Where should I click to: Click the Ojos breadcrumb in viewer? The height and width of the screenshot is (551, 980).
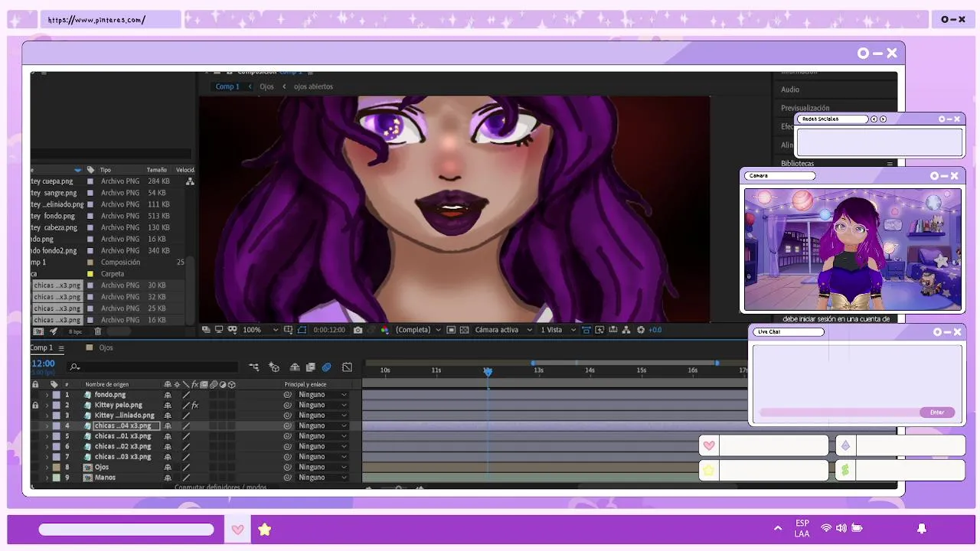pos(266,86)
